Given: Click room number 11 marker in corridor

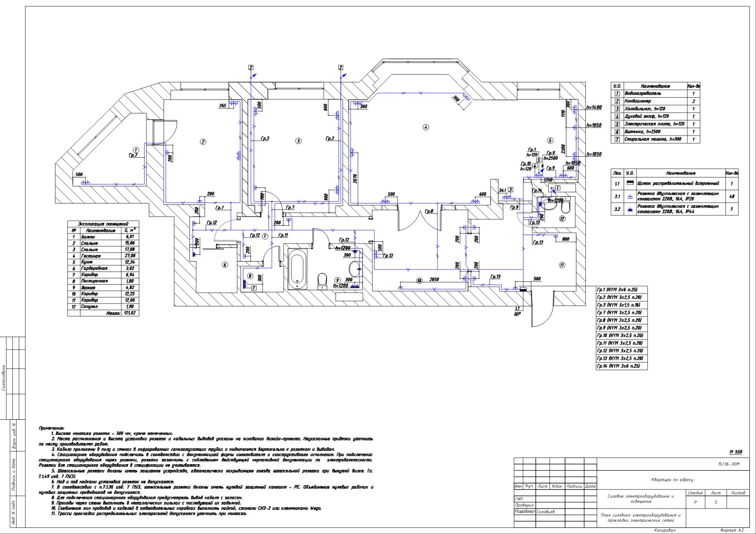Looking at the screenshot, I should point(562,265).
